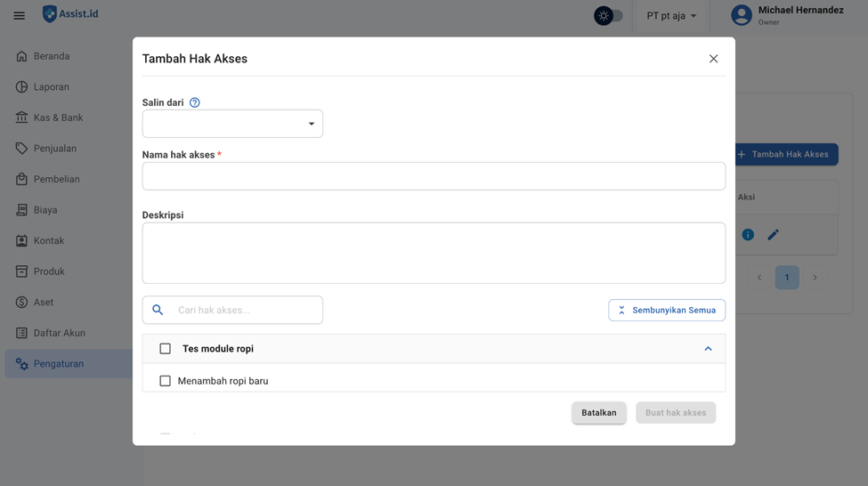
Task: Click the Batalkan button
Action: 598,413
